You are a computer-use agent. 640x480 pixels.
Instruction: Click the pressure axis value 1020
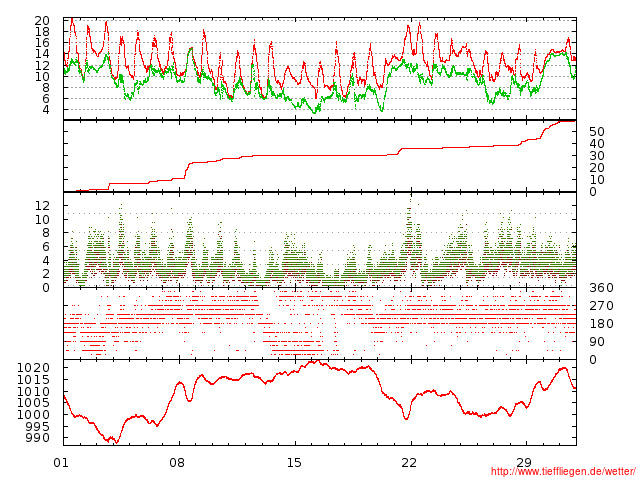(x=33, y=368)
